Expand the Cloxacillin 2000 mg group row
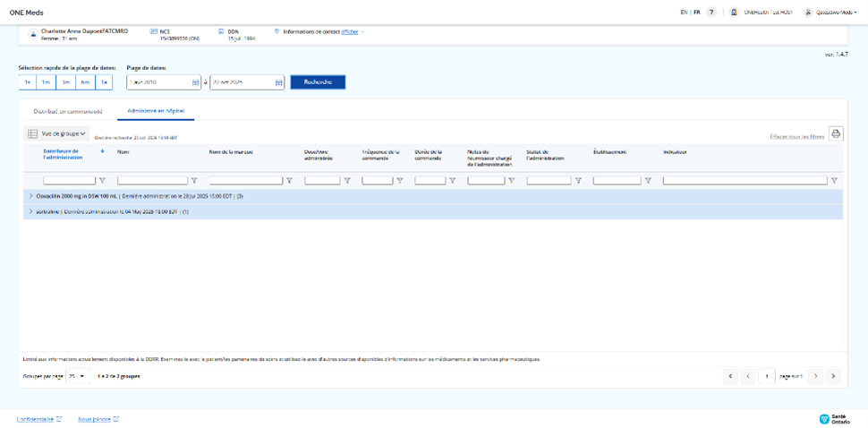The height and width of the screenshot is (428, 868). point(30,196)
